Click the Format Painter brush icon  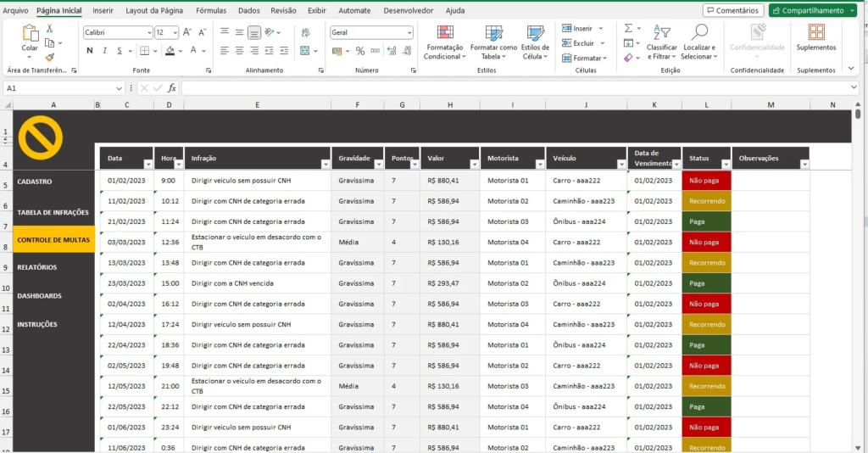tap(49, 57)
